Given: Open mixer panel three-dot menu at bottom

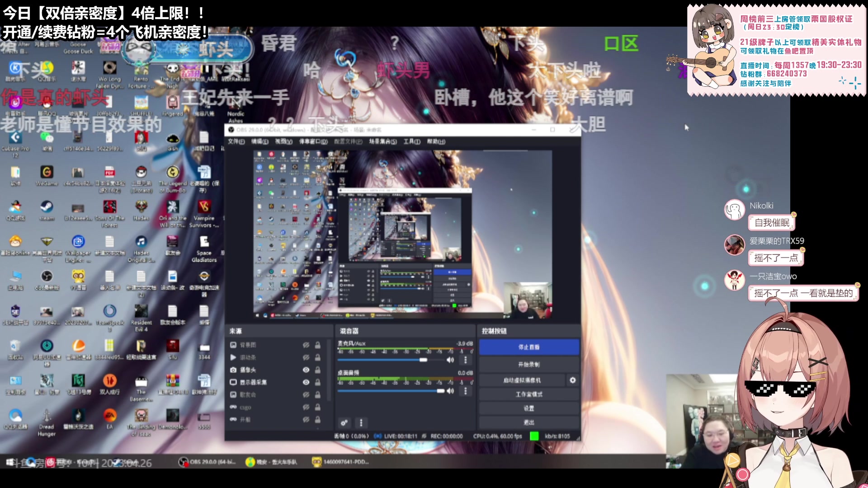Looking at the screenshot, I should click(361, 423).
